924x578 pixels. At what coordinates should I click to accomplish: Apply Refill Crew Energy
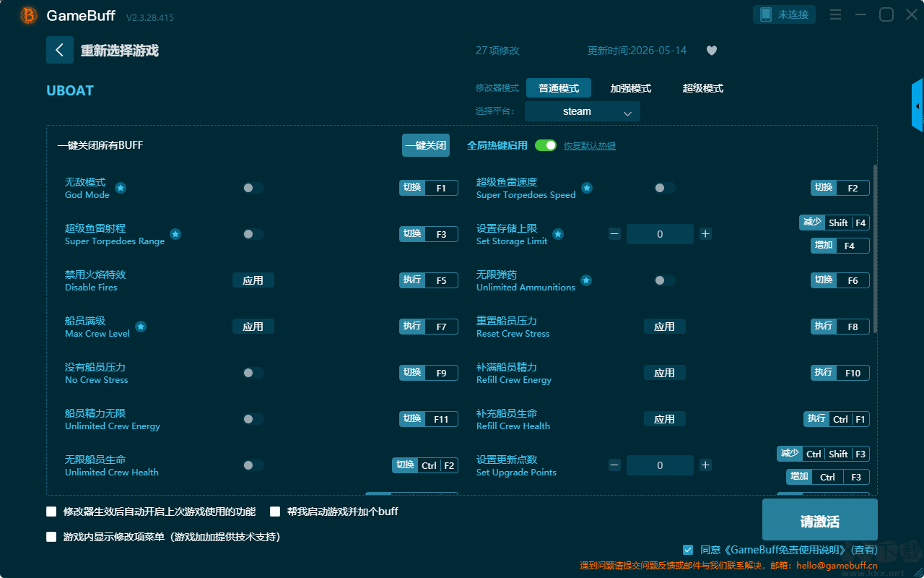665,373
